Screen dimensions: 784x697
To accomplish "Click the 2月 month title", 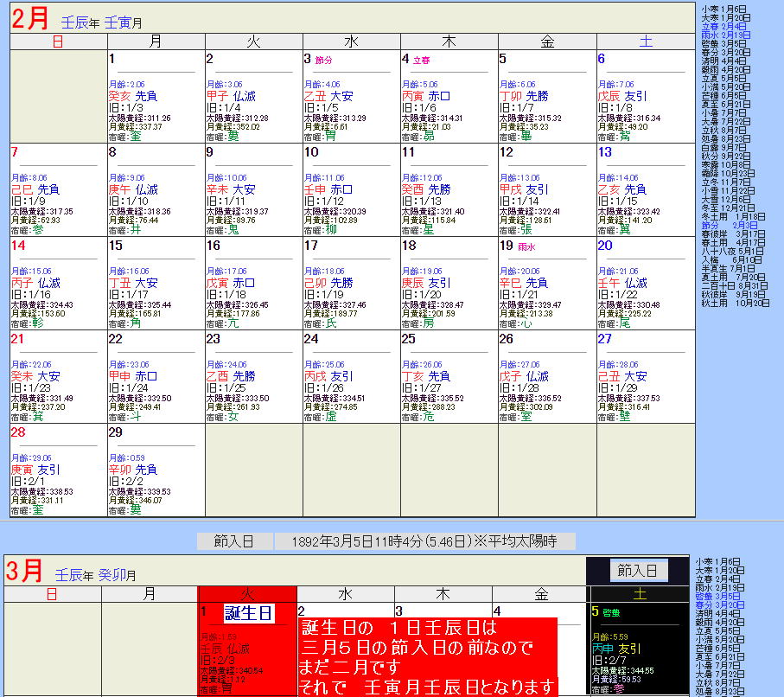I will pyautogui.click(x=29, y=19).
